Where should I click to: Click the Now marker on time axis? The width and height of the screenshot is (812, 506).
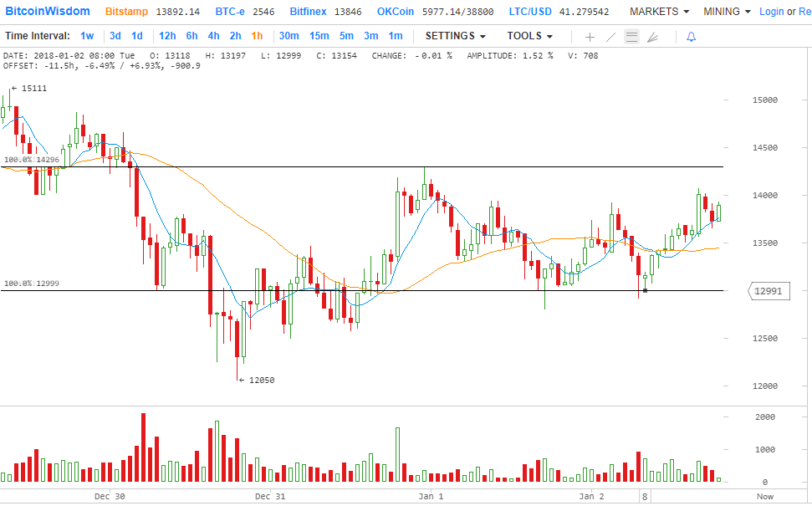click(764, 496)
